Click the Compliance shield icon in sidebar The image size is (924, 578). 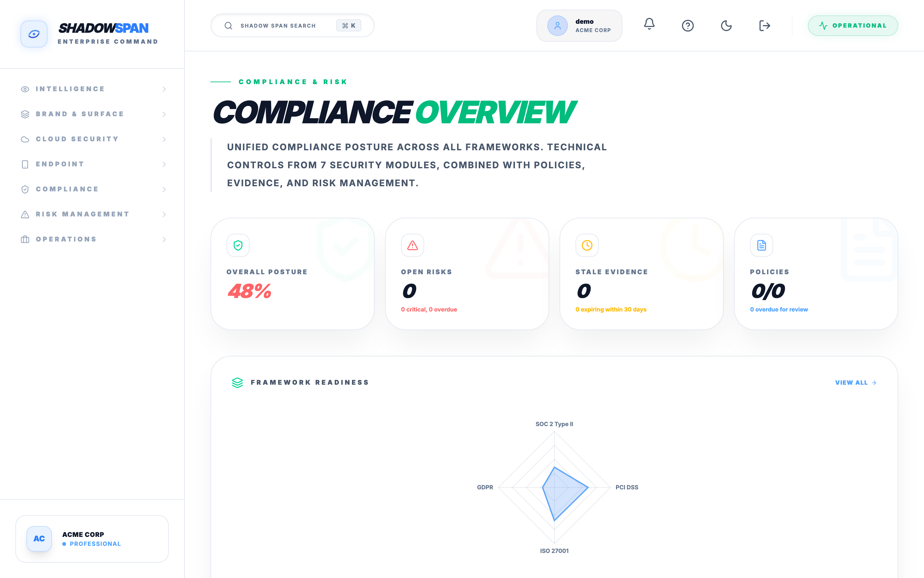(x=25, y=189)
